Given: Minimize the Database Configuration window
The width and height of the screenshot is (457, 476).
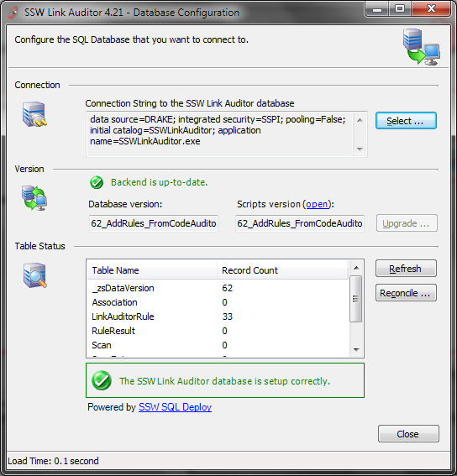Looking at the screenshot, I should pos(377,9).
